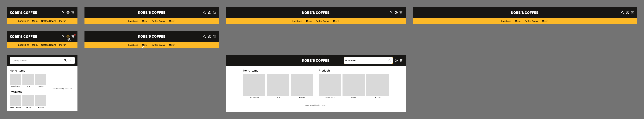Viewport: 644px width, 119px height.
Task: Open Merch in the widest header nav
Action: click(x=545, y=21)
